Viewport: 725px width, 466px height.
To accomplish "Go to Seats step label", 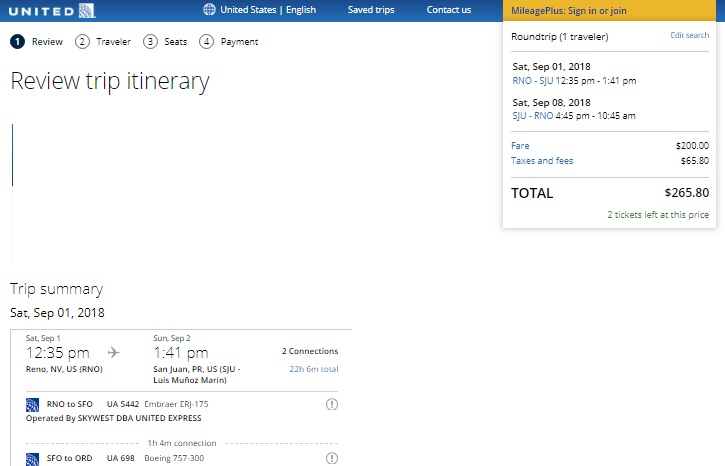I will pos(176,42).
